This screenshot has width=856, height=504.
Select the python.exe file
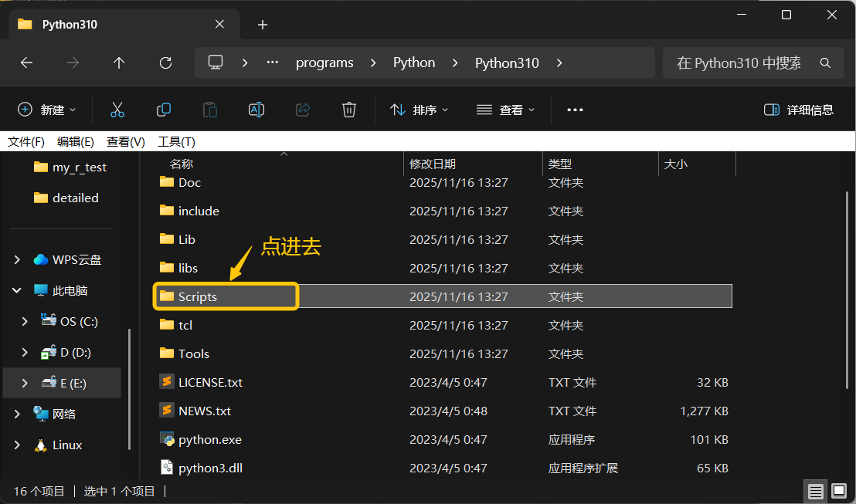[209, 440]
